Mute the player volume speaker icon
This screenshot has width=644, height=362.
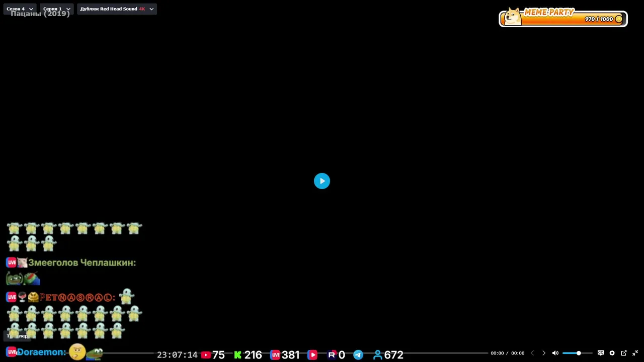[x=555, y=353]
